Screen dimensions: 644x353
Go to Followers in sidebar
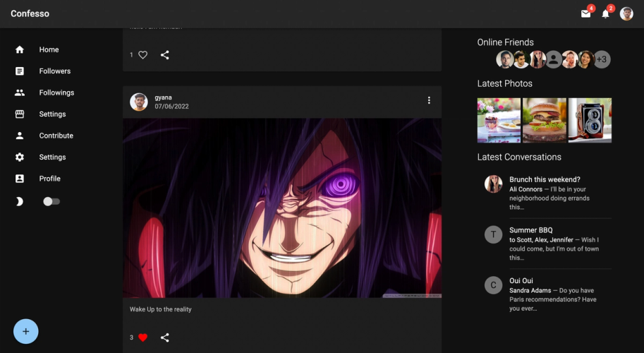point(54,71)
